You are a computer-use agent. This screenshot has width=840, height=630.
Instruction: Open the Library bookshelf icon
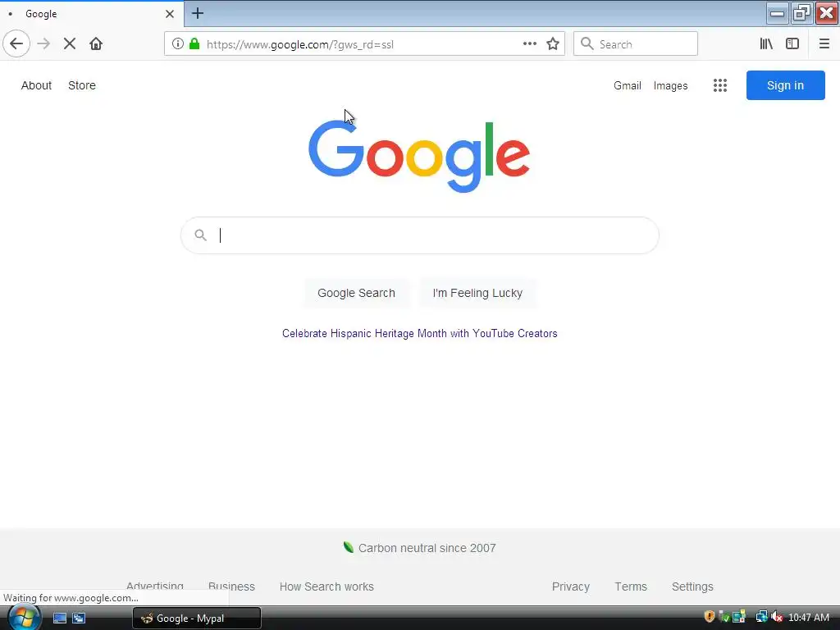pos(766,44)
